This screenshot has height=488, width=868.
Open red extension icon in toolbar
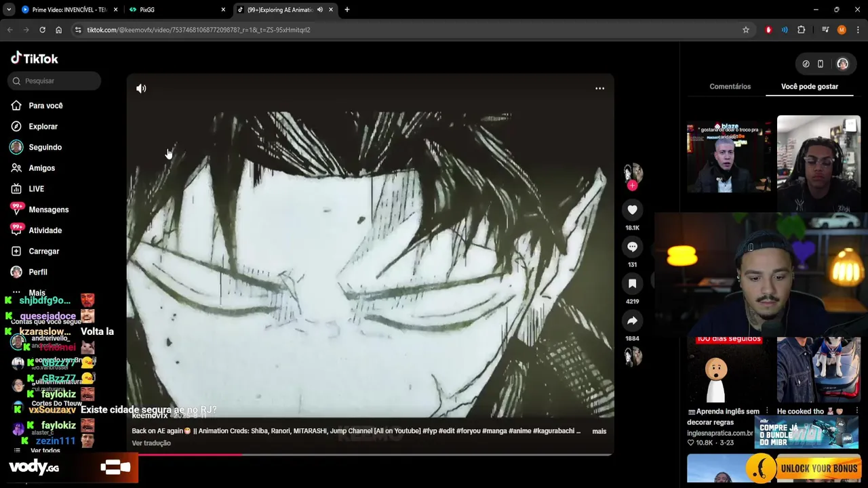(x=768, y=30)
